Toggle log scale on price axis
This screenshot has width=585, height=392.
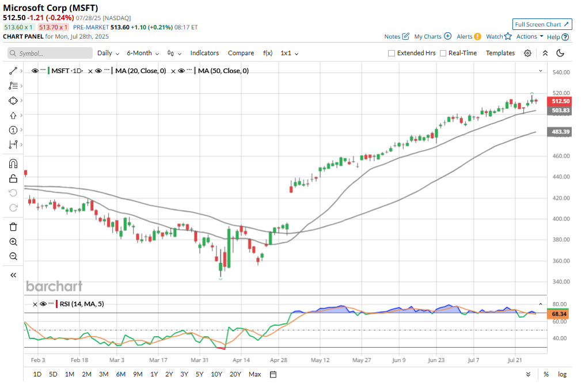pos(562,375)
